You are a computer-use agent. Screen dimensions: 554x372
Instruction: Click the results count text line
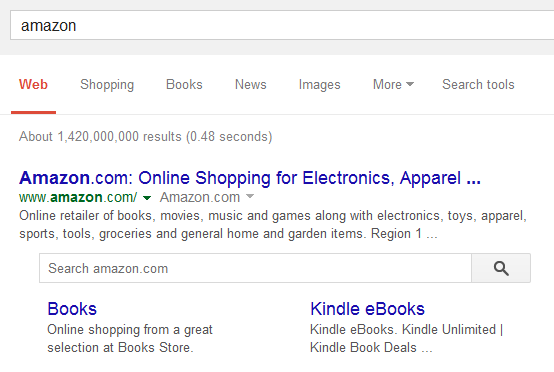coord(146,137)
